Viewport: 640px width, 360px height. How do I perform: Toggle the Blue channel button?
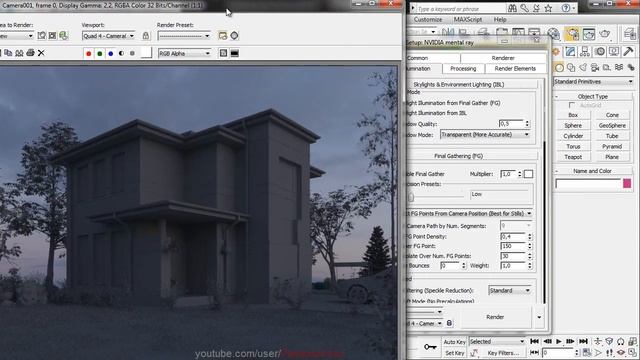pos(111,53)
